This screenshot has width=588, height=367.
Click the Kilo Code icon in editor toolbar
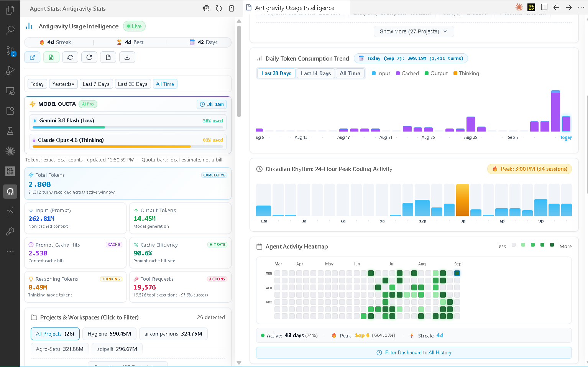pyautogui.click(x=531, y=7)
